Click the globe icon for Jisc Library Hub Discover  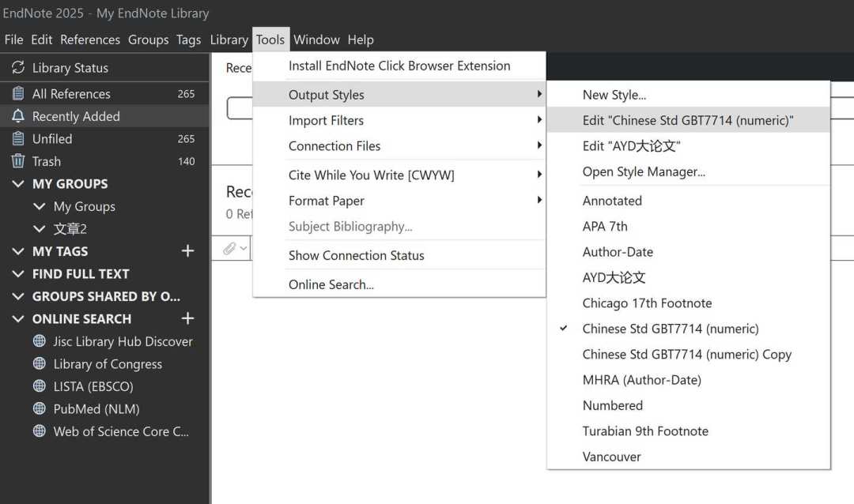pos(40,340)
